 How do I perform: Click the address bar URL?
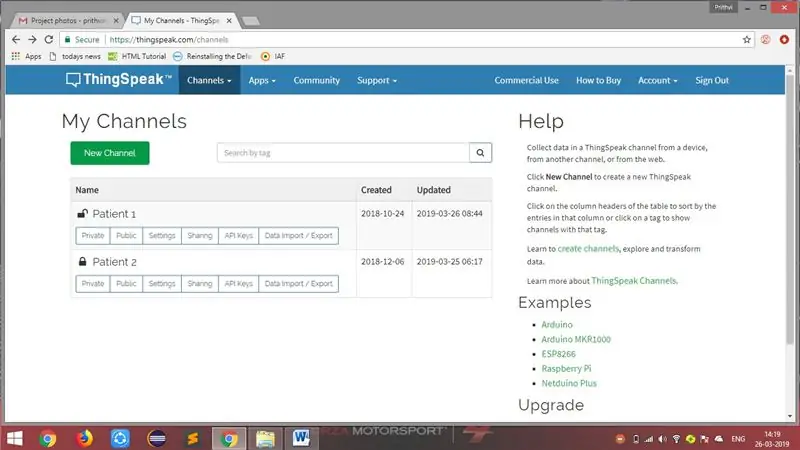tap(169, 39)
